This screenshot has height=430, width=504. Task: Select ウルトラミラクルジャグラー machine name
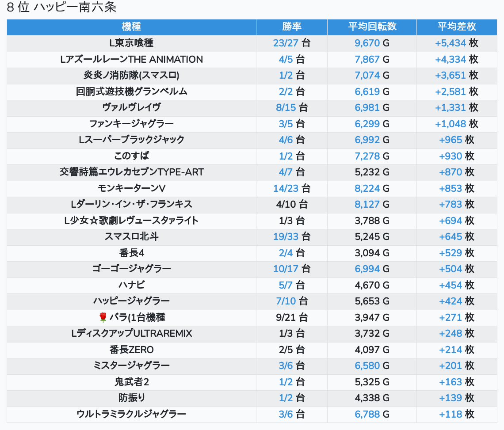click(x=131, y=415)
